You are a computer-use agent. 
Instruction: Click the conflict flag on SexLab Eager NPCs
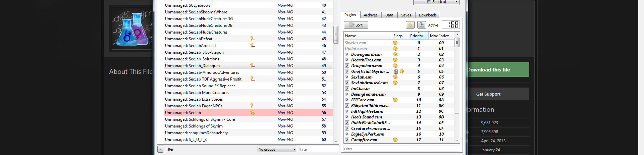pos(252,106)
